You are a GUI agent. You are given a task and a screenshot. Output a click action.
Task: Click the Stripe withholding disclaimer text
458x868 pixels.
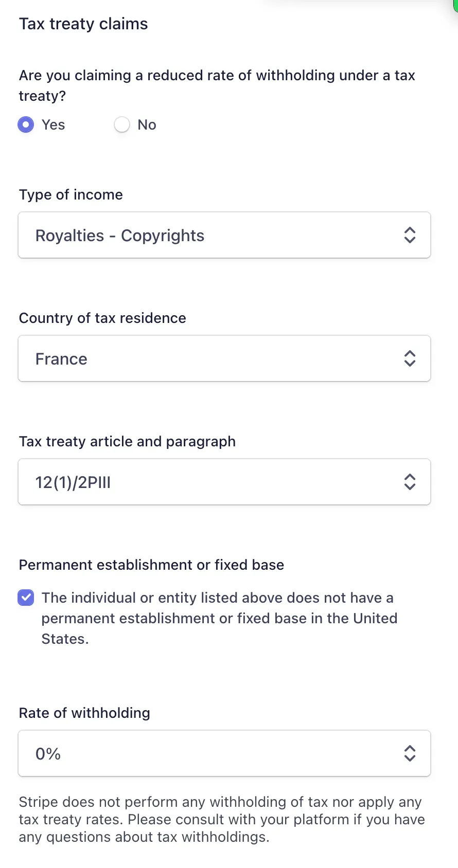[x=221, y=819]
